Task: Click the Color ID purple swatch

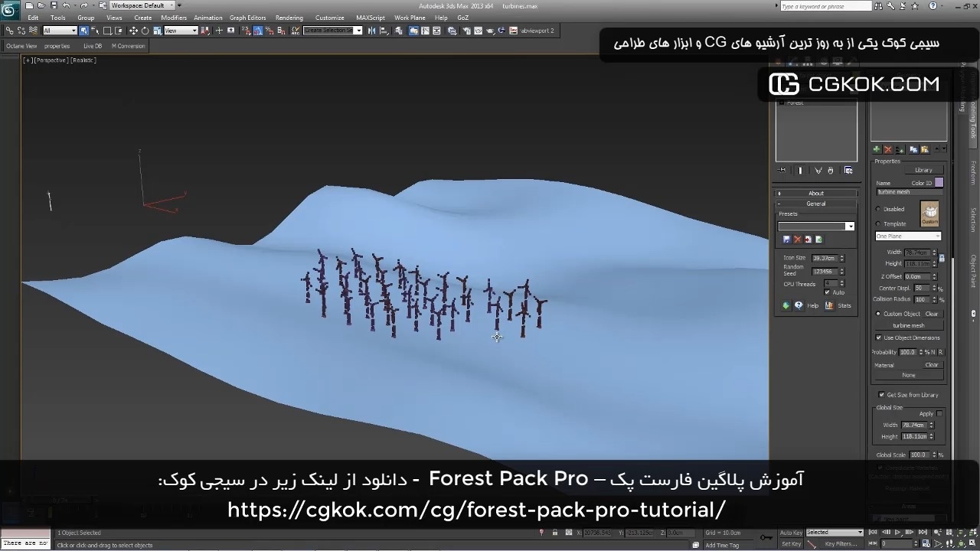Action: coord(939,183)
